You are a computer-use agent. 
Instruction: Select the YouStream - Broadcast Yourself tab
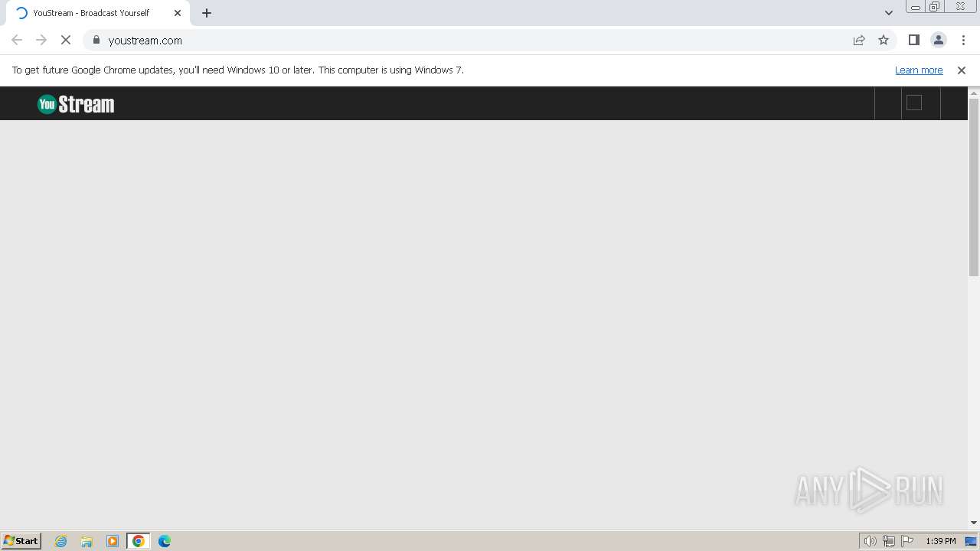click(98, 13)
